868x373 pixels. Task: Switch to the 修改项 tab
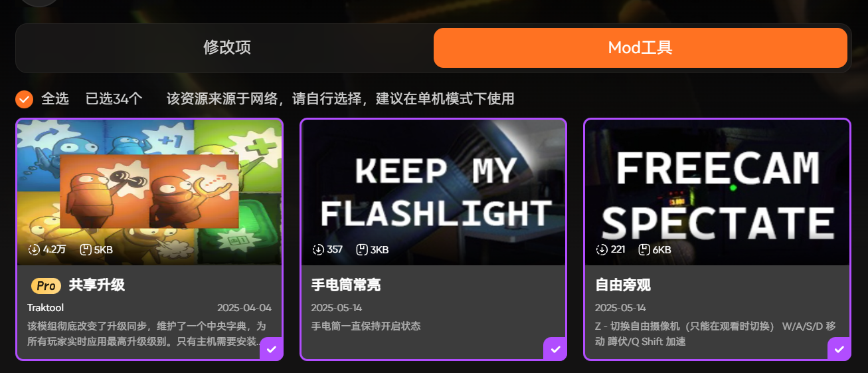click(227, 48)
